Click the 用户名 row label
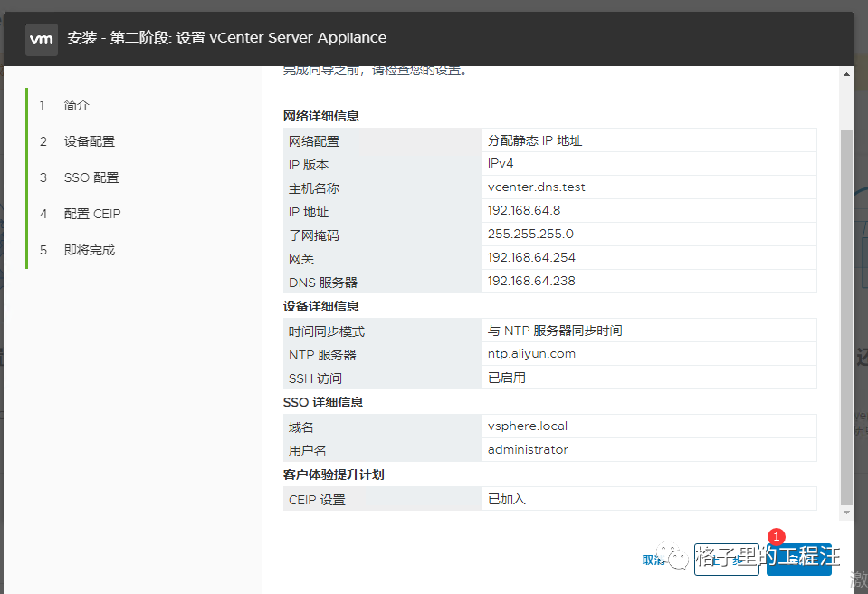868x594 pixels. pyautogui.click(x=307, y=451)
